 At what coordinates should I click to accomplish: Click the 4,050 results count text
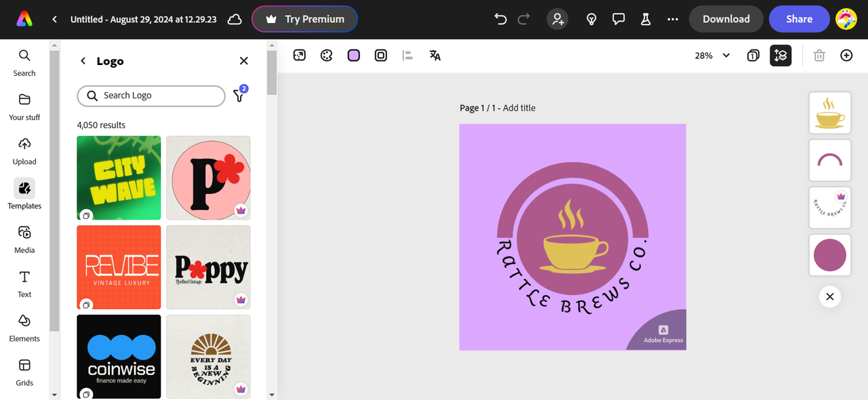101,125
